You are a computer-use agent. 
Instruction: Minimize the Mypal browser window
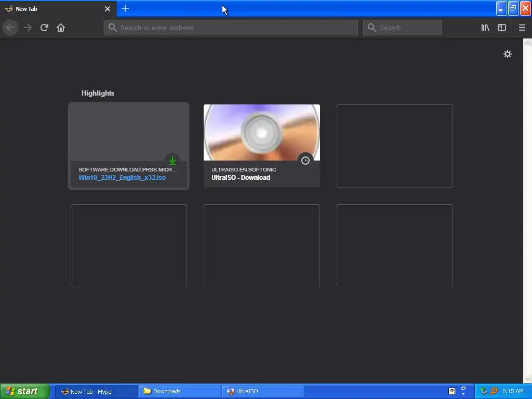[x=501, y=8]
